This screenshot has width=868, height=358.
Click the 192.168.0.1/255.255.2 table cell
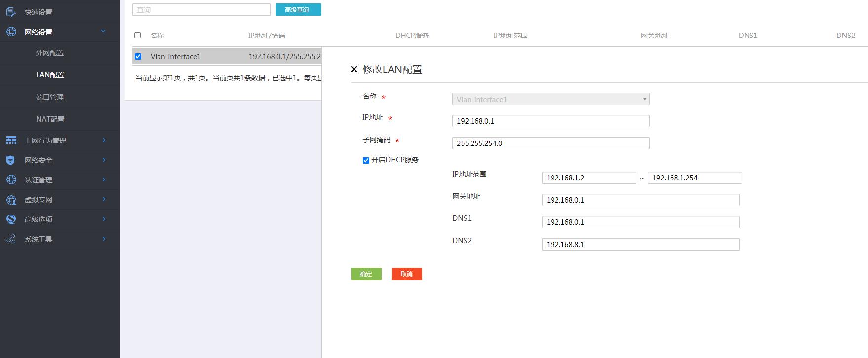[x=285, y=57]
